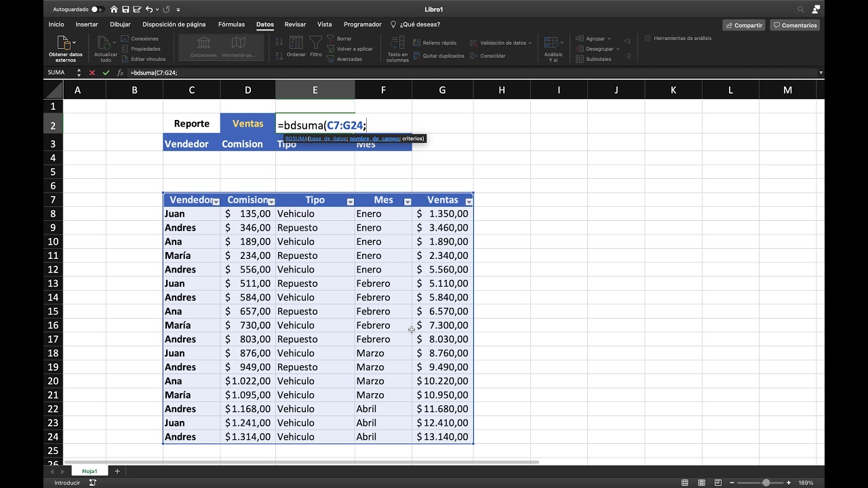Sort ascending with the A-Z icon
868x488 pixels.
point(279,42)
